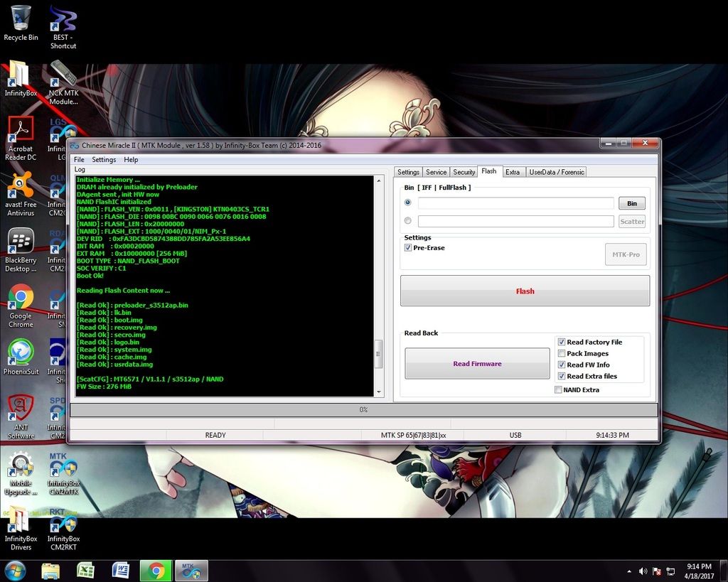
Task: Click the red Flash button
Action: (x=525, y=291)
